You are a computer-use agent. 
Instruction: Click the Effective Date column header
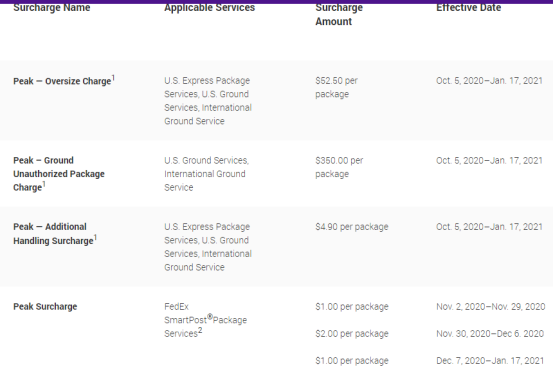[x=468, y=7]
